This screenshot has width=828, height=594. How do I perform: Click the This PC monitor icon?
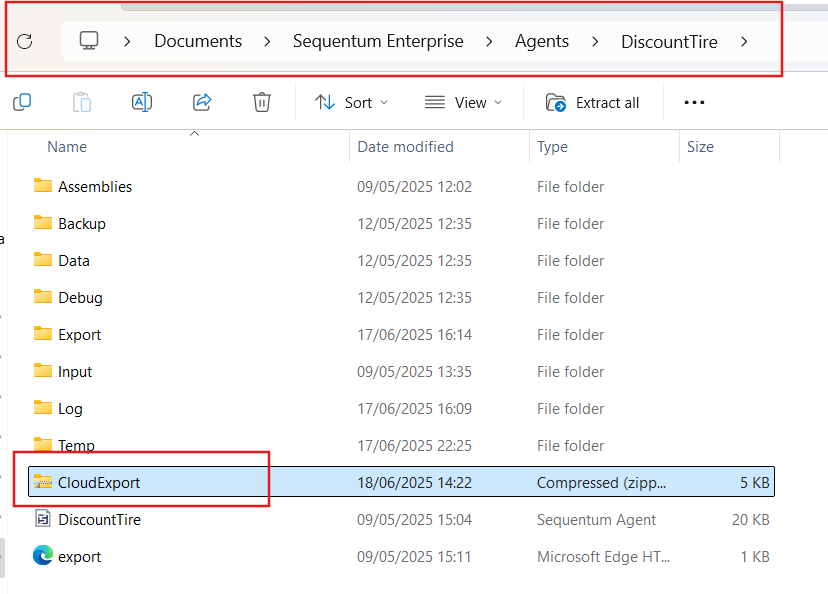coord(89,41)
